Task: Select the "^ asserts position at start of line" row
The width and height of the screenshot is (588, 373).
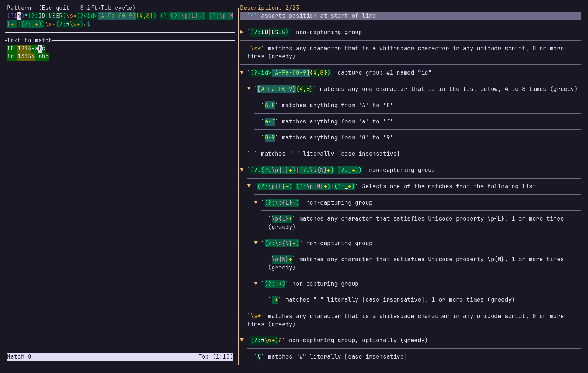Action: pos(410,16)
